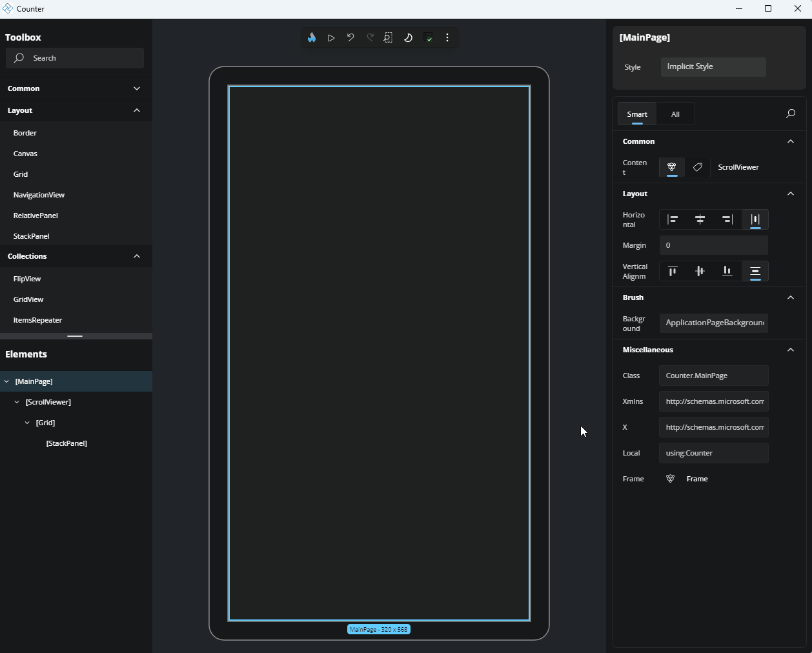Collapse the ScrollViewer node in Elements tree

17,402
